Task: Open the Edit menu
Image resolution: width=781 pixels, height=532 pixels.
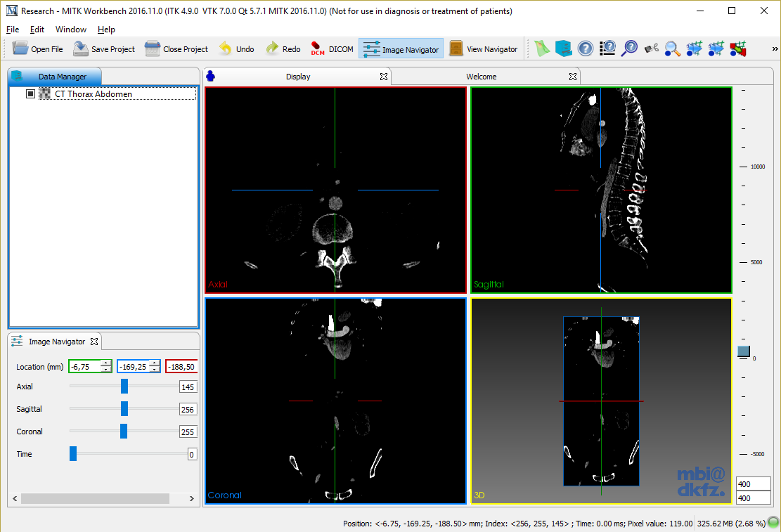Action: tap(37, 30)
